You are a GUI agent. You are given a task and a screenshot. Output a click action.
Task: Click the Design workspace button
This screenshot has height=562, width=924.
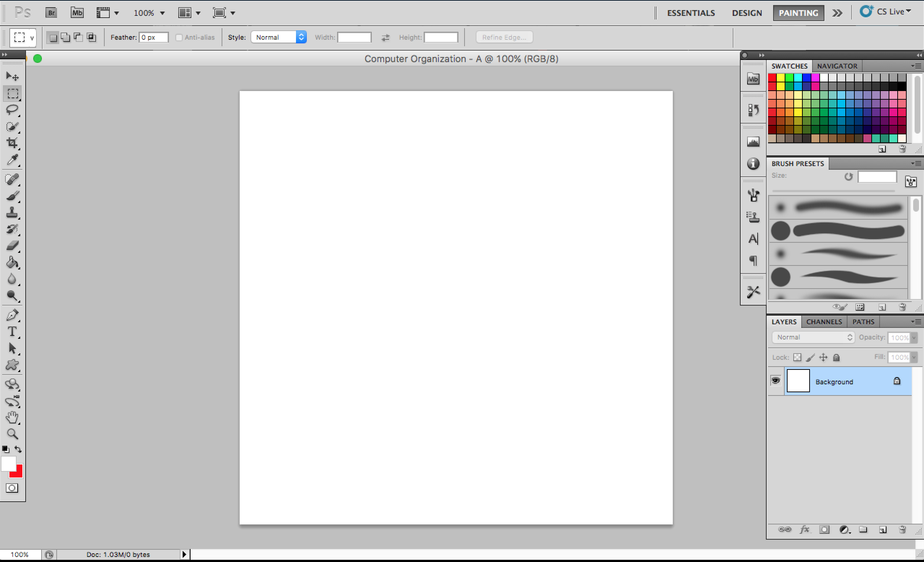[x=747, y=13]
